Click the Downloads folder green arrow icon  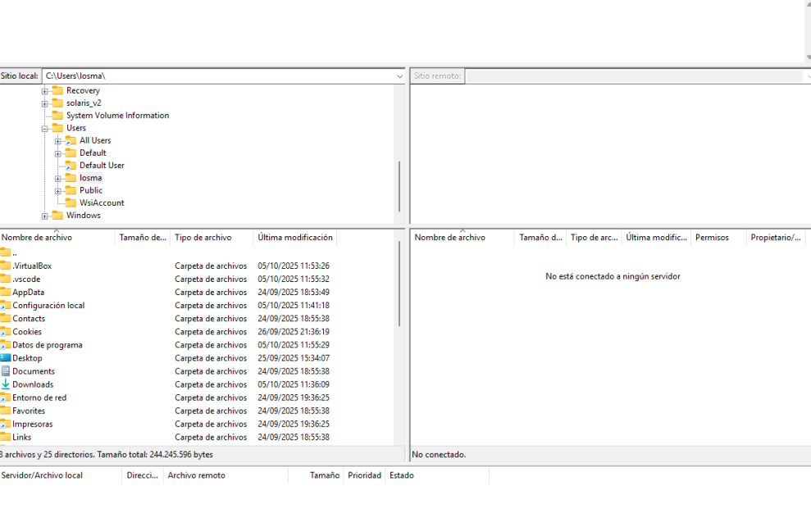pos(6,384)
